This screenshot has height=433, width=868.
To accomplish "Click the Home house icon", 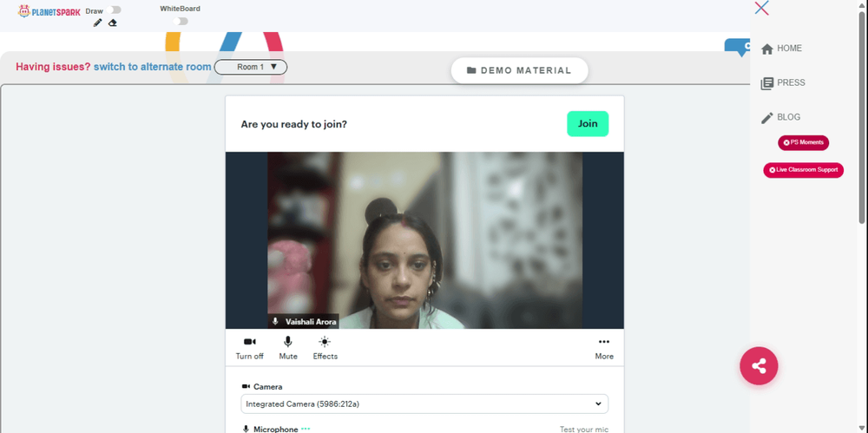I will [x=766, y=49].
